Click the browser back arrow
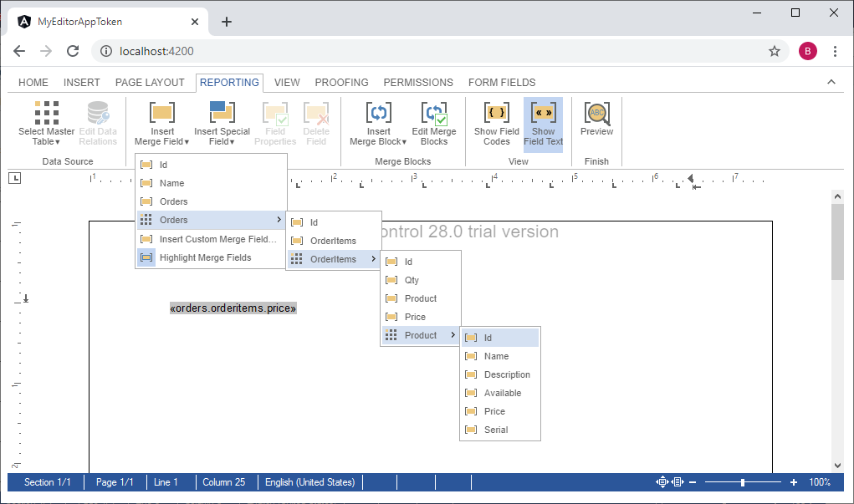 click(19, 51)
